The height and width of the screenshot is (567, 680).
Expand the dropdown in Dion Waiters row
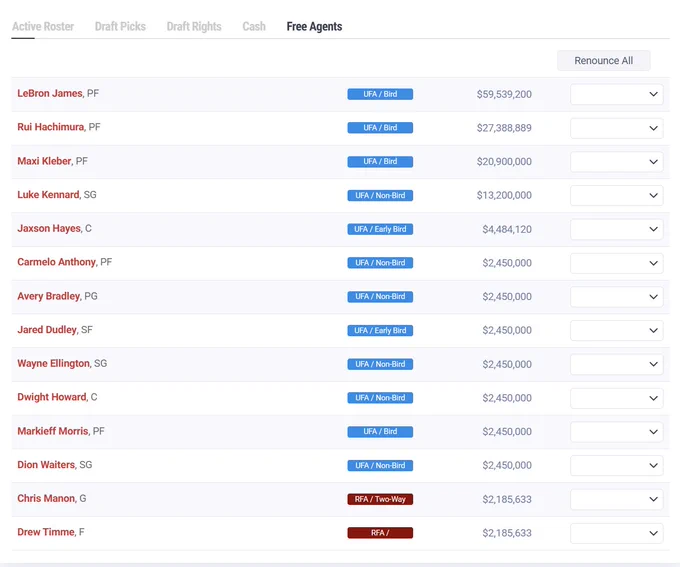[617, 465]
